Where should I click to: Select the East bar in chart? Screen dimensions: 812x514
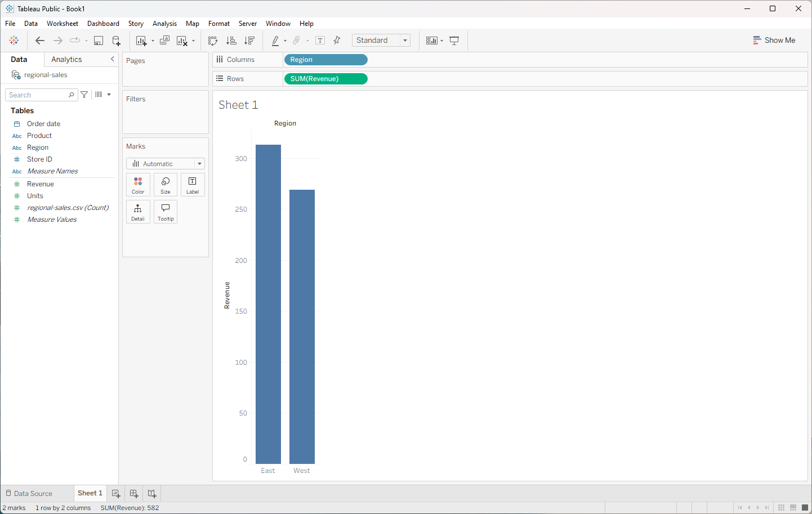[x=268, y=304]
